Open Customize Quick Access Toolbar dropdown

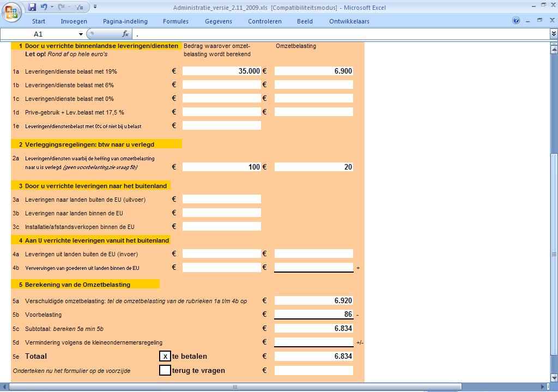(95, 7)
